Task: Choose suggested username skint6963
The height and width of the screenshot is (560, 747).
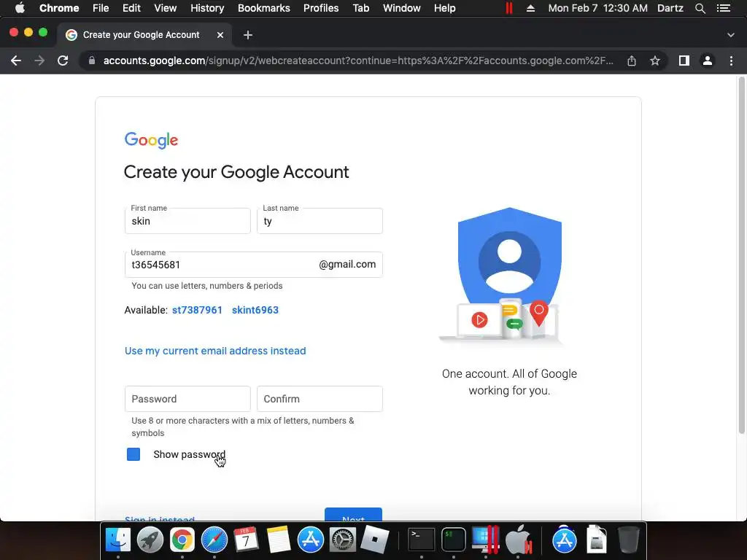Action: click(255, 310)
